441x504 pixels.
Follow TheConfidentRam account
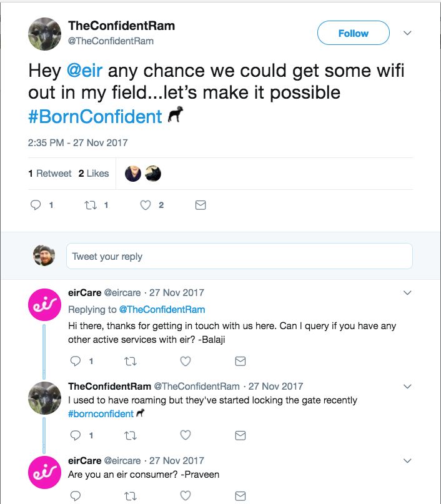coord(353,34)
